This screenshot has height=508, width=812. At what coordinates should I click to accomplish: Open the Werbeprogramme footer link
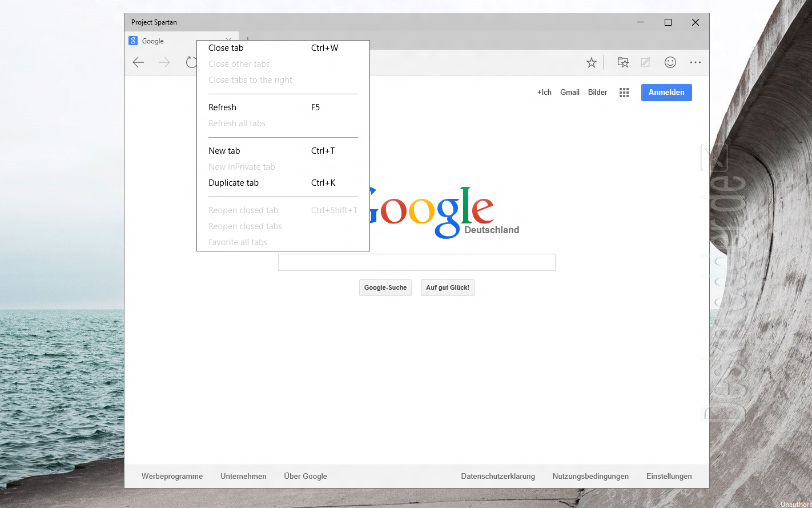(172, 477)
